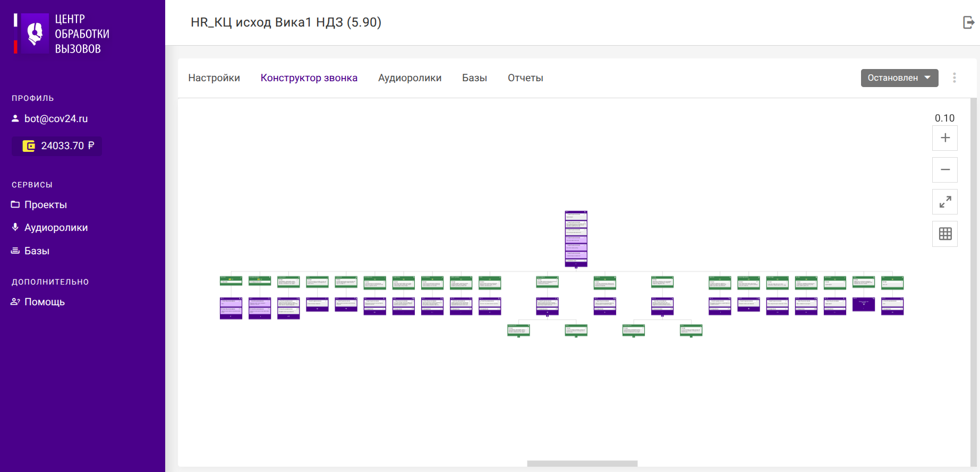This screenshot has width=980, height=472.
Task: Open the three-dot options menu
Action: (x=955, y=78)
